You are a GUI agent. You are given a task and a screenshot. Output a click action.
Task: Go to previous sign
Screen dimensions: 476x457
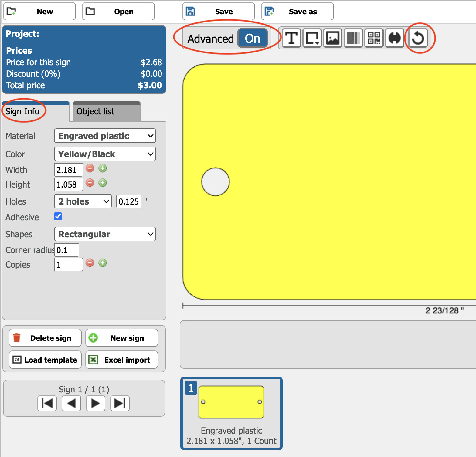(71, 403)
